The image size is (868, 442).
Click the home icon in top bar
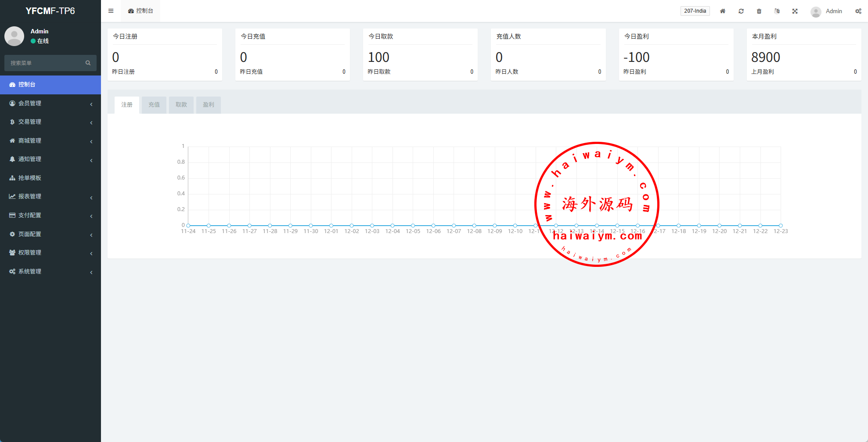coord(723,11)
